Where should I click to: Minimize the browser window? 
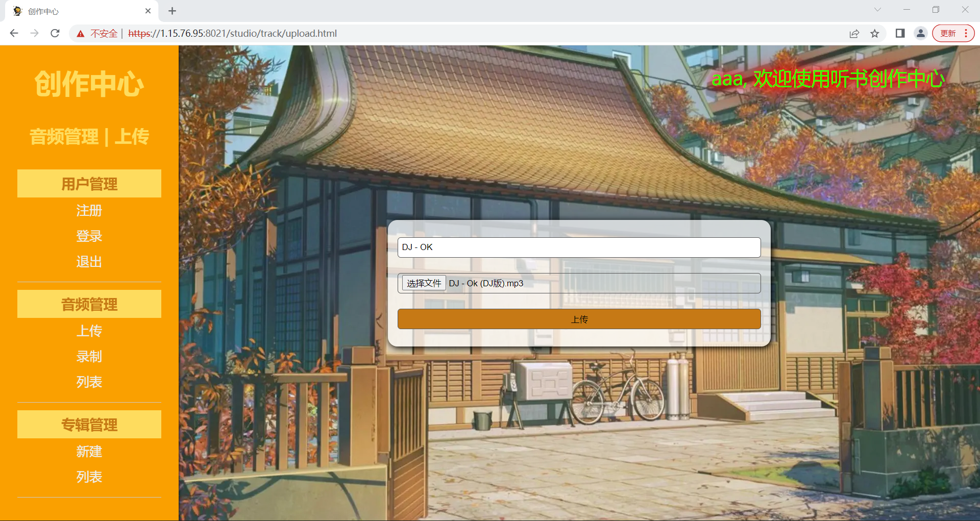906,10
